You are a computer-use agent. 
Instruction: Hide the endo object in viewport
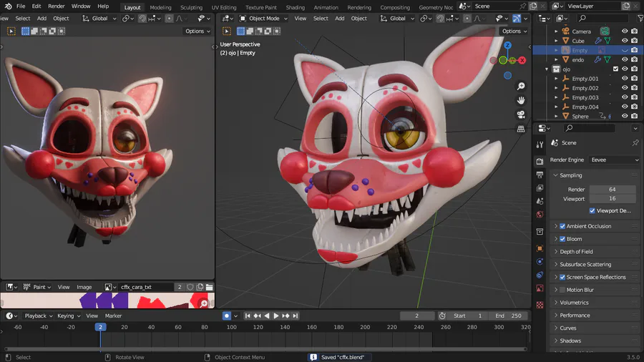click(625, 59)
